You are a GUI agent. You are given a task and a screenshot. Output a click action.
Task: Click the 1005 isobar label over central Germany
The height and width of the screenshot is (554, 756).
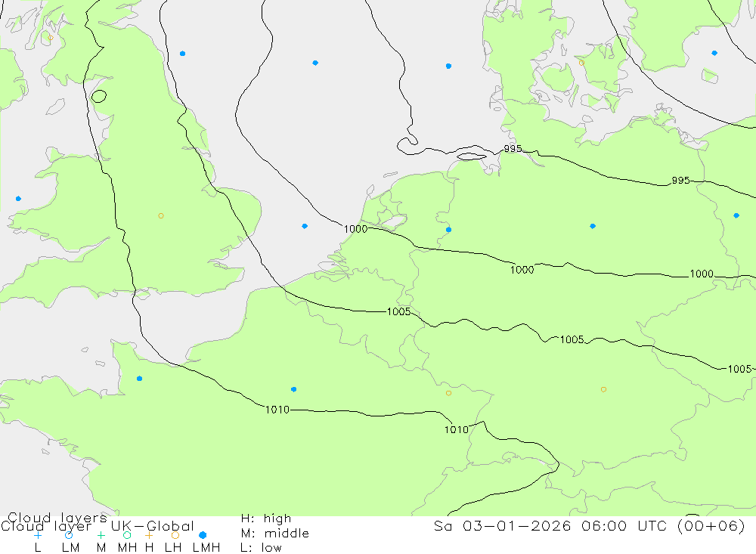(572, 339)
